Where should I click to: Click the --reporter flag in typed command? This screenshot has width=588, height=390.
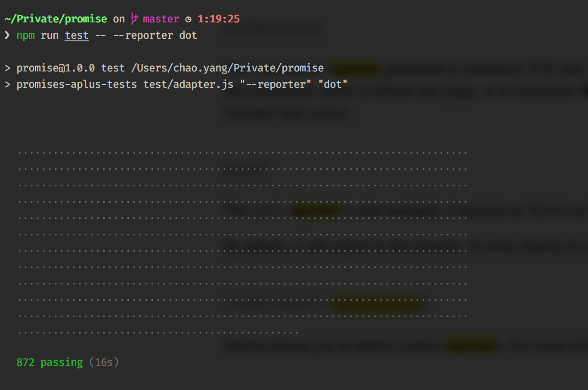click(x=143, y=36)
